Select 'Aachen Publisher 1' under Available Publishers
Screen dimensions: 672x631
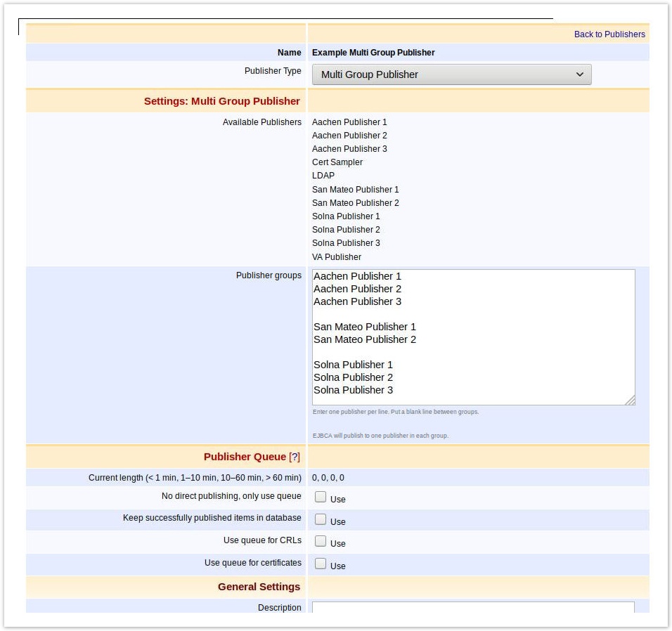click(x=349, y=122)
